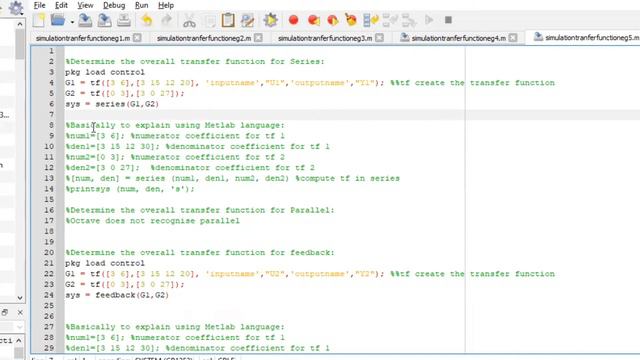Click '%Determine the overall transfer function for Series:' comment

(195, 62)
